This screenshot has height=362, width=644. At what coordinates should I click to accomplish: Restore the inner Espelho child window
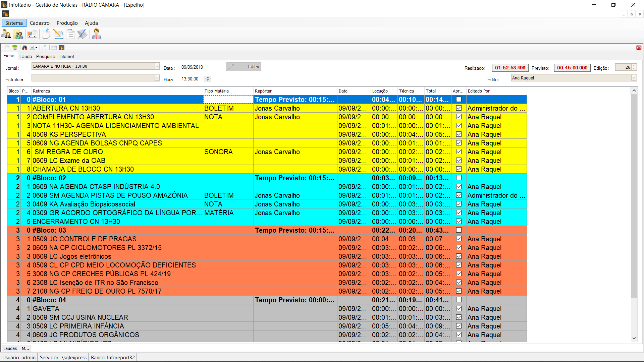pos(632,14)
